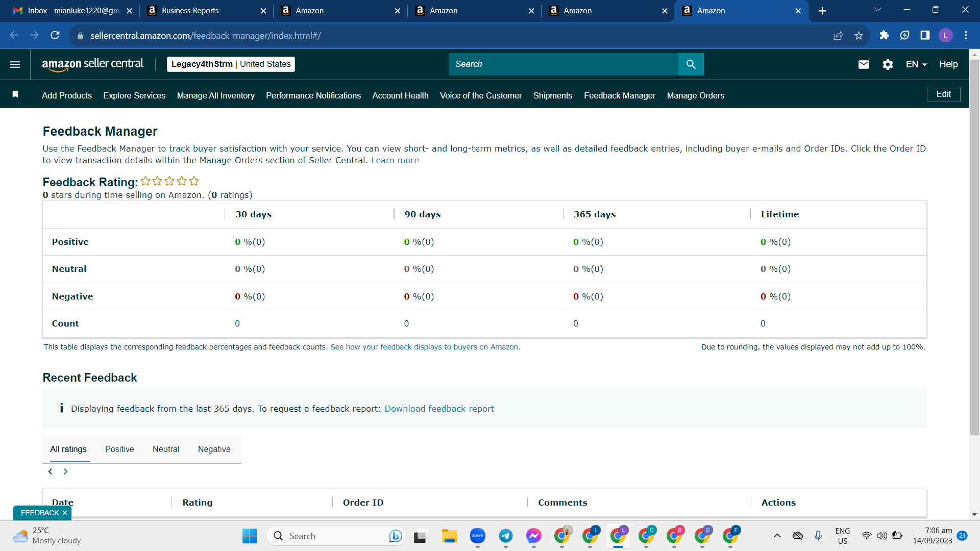Click the browser back arrow

click(x=14, y=35)
